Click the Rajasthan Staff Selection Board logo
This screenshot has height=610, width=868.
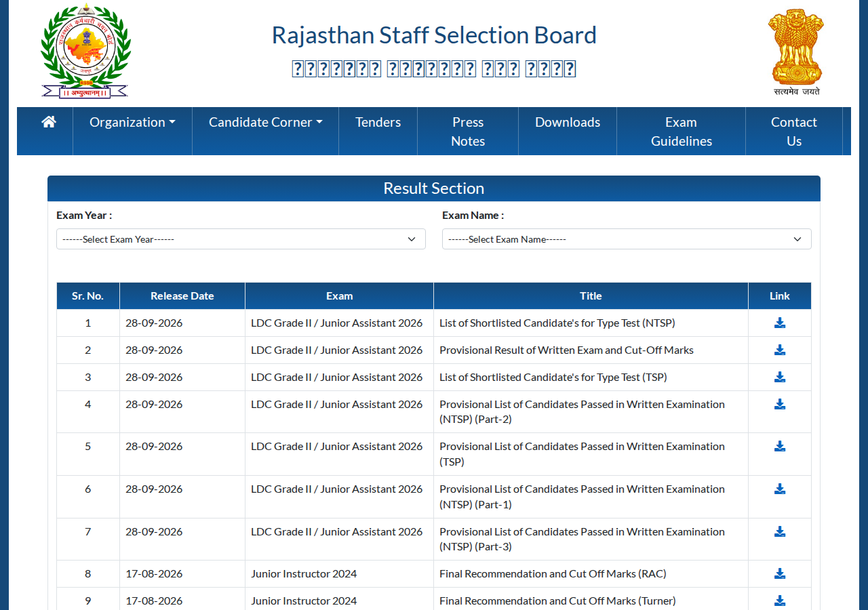[x=85, y=52]
